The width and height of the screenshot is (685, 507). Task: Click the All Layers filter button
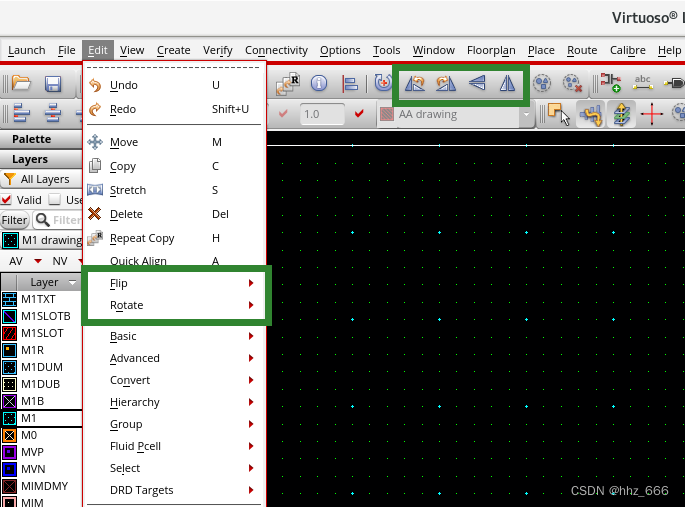38,179
